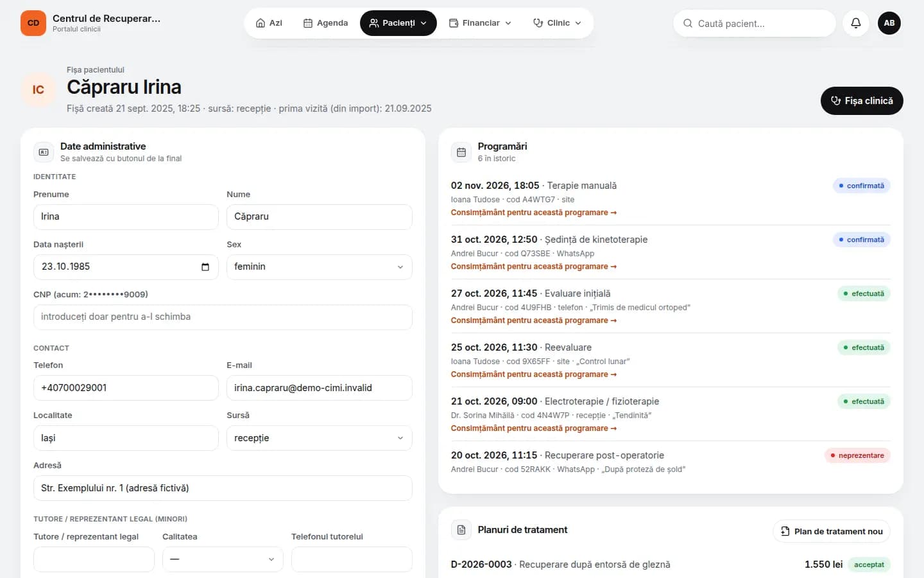This screenshot has width=924, height=578.
Task: Click the E-mail field
Action: point(320,388)
